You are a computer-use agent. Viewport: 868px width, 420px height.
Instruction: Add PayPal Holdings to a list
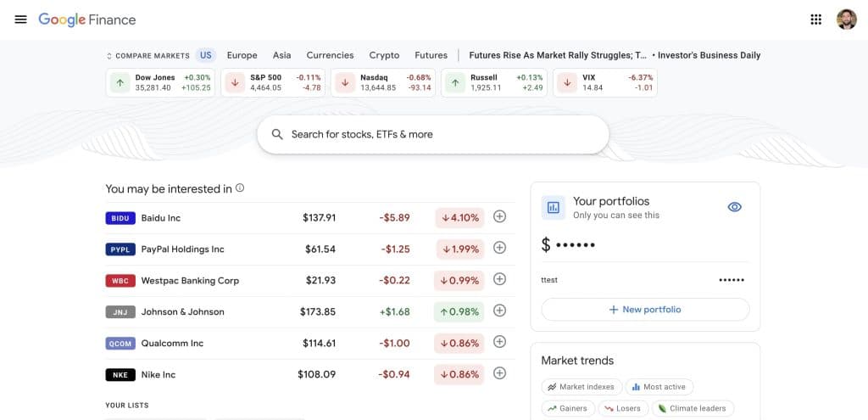click(x=499, y=248)
